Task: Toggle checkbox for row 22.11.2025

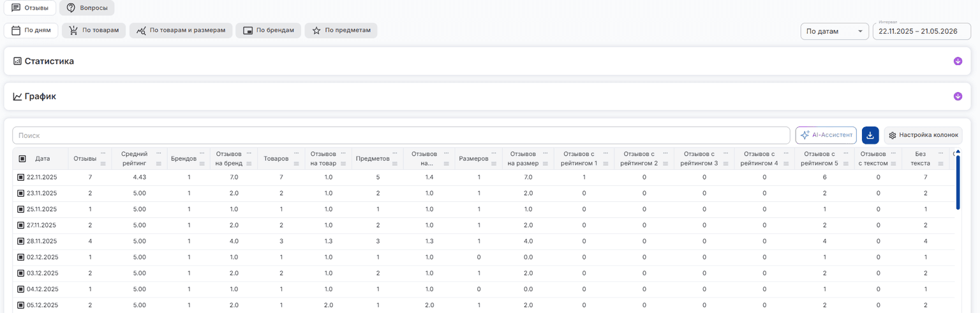Action: 21,177
